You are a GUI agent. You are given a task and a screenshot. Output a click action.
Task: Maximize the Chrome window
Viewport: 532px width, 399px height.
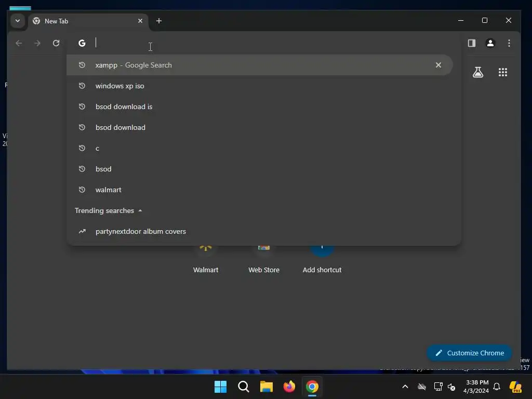pos(485,21)
